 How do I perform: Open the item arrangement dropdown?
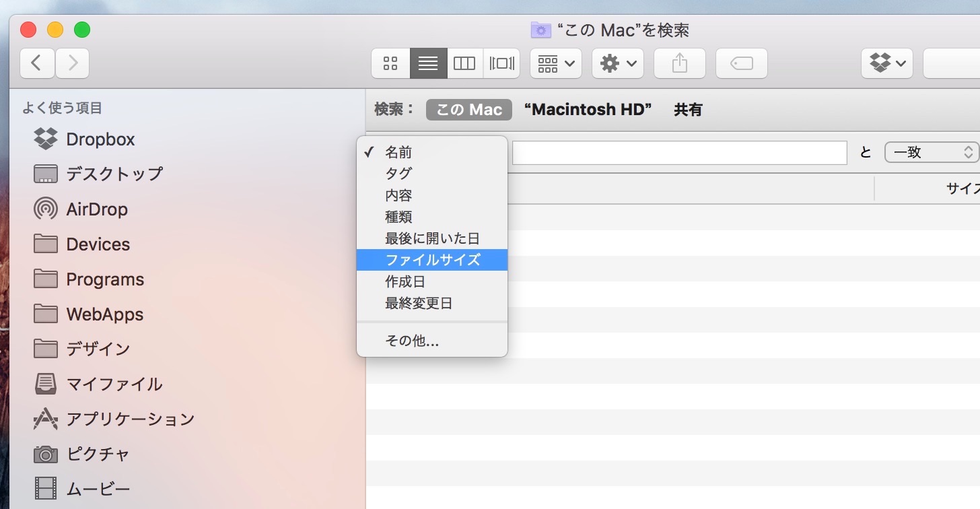tap(556, 64)
